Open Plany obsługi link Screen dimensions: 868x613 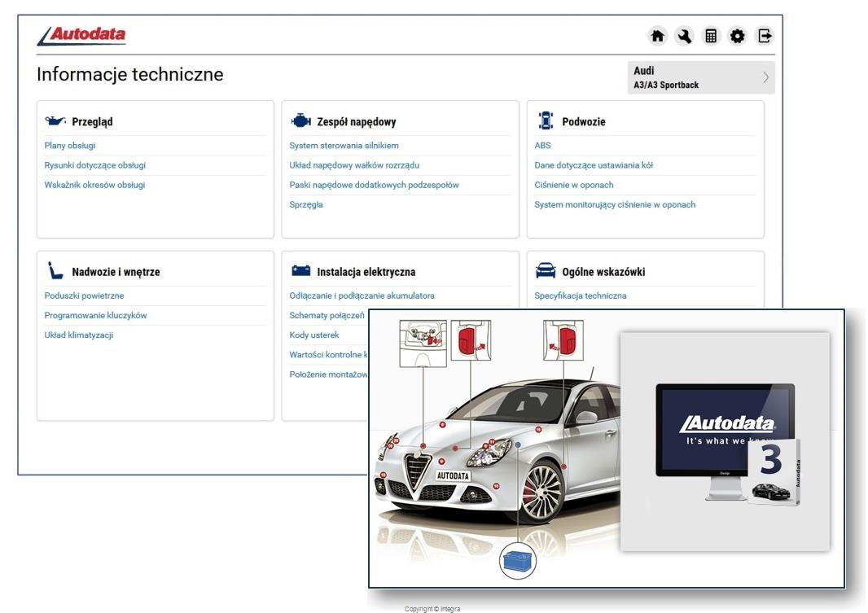tap(70, 146)
